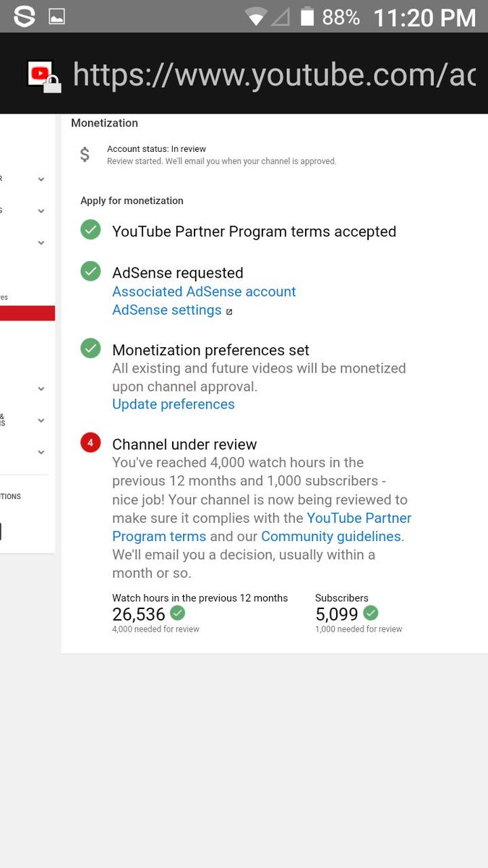Screen dimensions: 488x868
Task: Expand the second sidebar chevron
Action: pos(41,211)
